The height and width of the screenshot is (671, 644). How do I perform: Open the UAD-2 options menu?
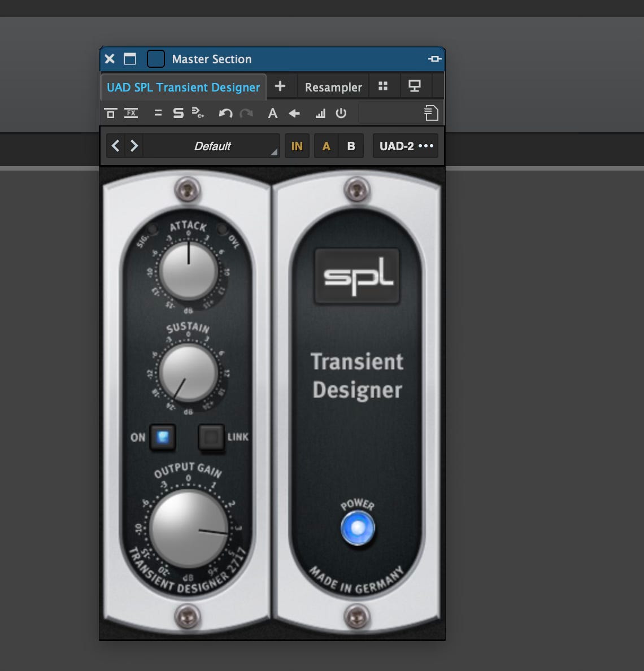(406, 146)
